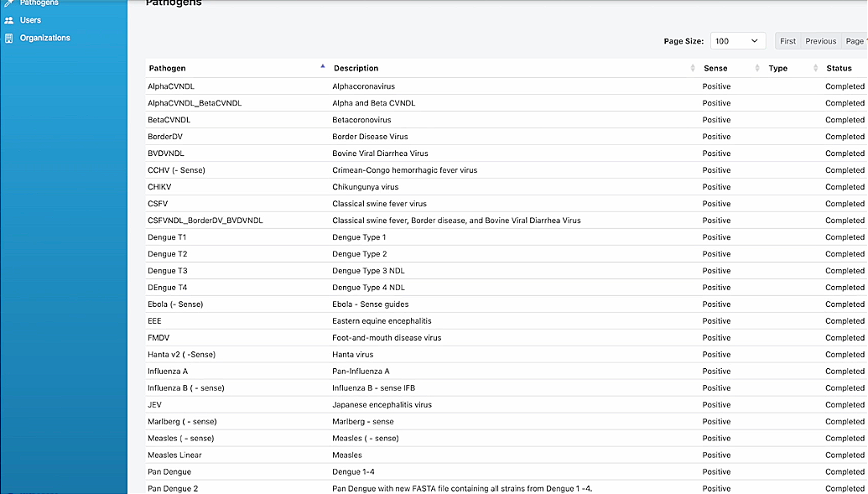Select the Alphacoronavirus description cell
The image size is (868, 494).
(x=363, y=86)
